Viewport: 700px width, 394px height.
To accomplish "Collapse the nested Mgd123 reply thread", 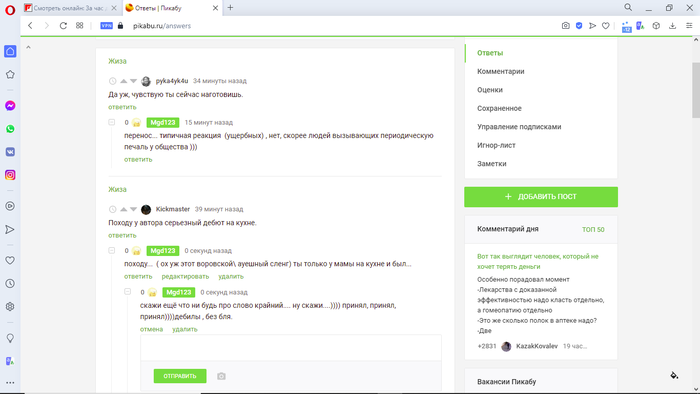I will click(128, 292).
